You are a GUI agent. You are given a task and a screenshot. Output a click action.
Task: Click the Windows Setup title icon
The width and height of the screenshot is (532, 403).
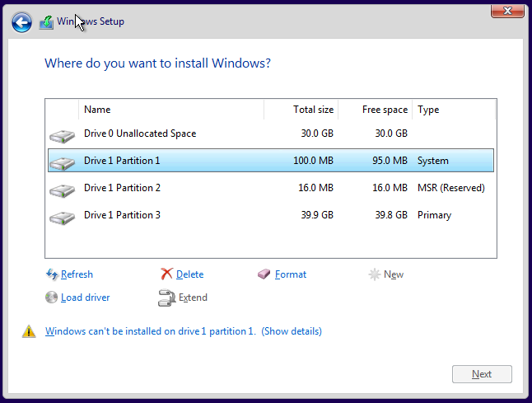coord(46,22)
